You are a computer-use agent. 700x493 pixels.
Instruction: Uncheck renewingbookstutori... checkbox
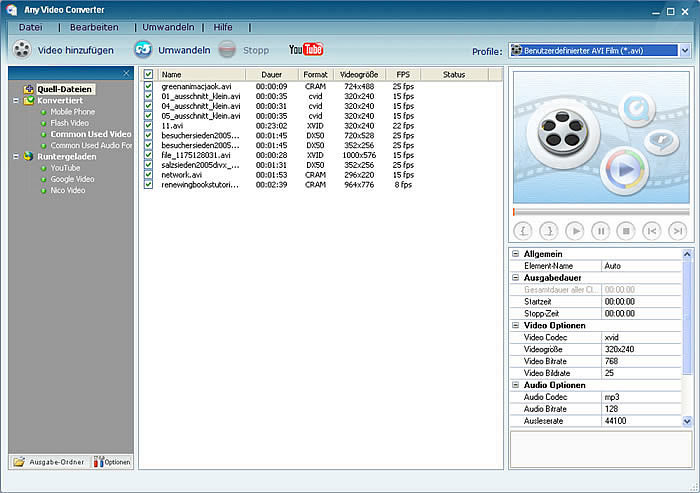(149, 184)
